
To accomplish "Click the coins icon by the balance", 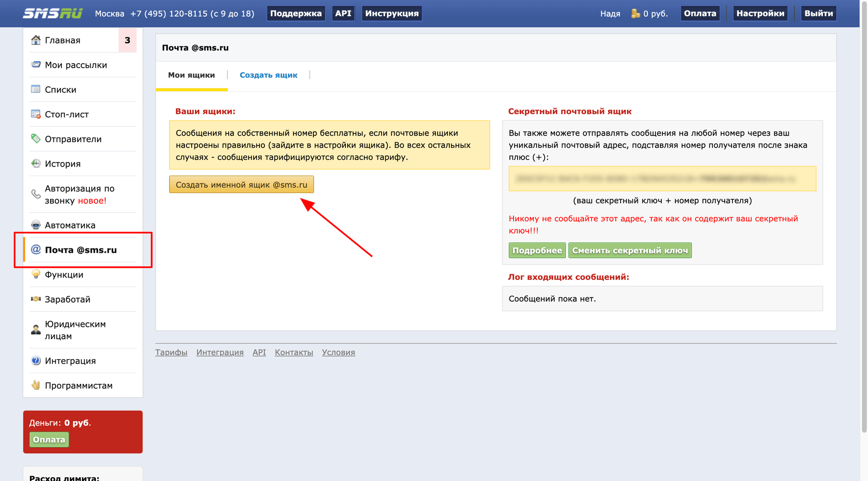I will tap(636, 14).
